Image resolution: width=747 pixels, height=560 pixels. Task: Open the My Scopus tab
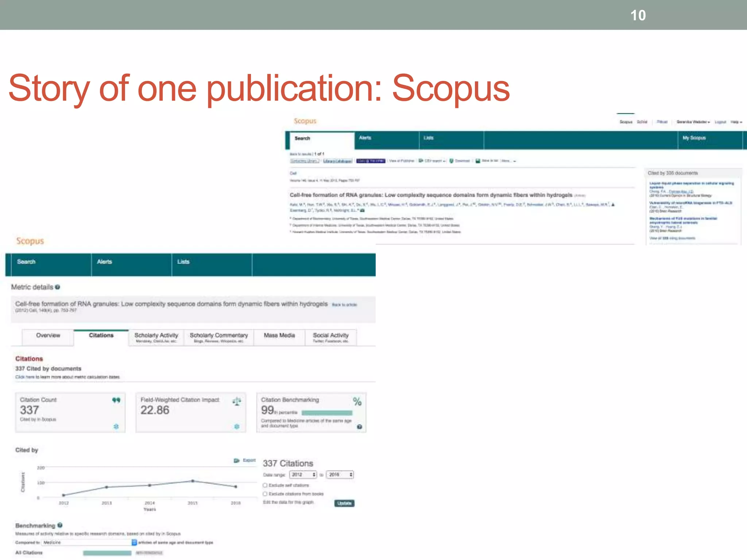(710, 140)
